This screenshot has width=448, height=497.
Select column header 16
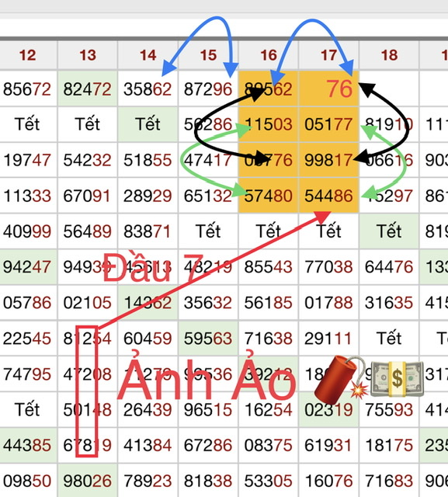[x=269, y=55]
